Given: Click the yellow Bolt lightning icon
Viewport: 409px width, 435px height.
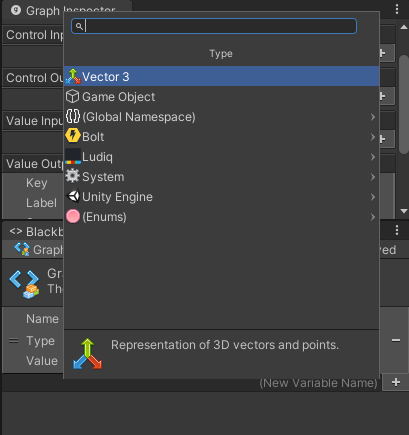Looking at the screenshot, I should tap(73, 136).
